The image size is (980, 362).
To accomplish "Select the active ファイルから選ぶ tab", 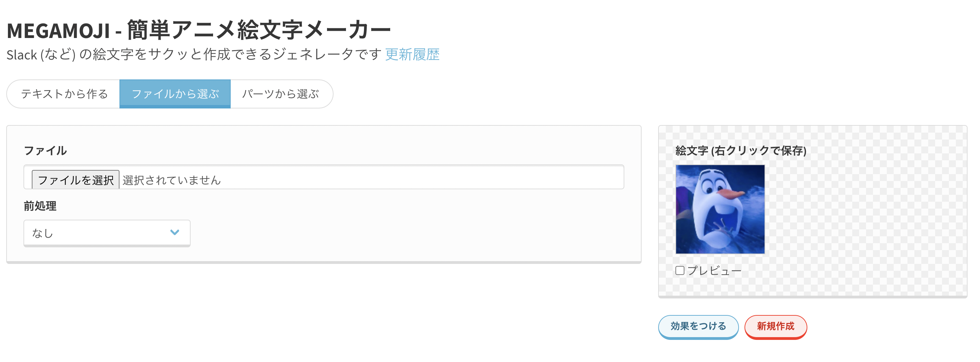I will 175,94.
